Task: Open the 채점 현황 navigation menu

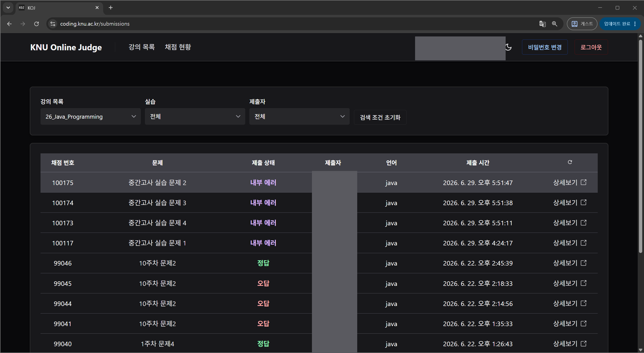Action: click(x=178, y=47)
